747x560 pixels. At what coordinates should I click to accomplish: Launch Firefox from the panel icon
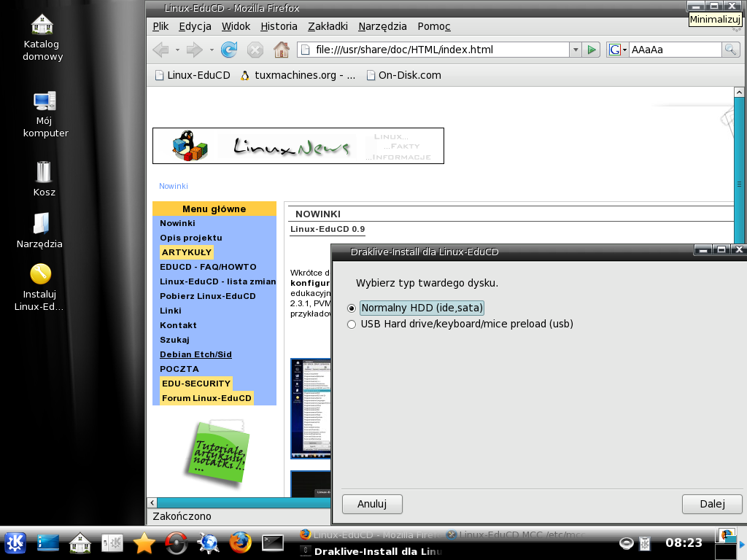pos(241,542)
